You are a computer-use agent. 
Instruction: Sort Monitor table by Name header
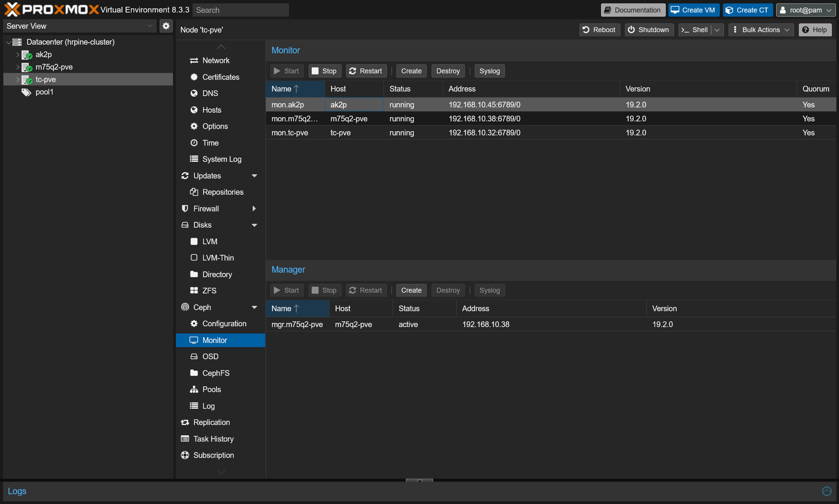click(x=295, y=89)
